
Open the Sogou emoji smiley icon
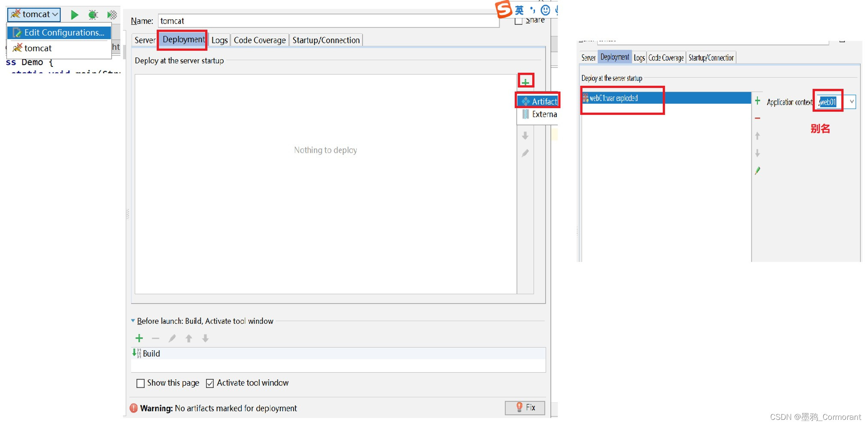click(545, 10)
